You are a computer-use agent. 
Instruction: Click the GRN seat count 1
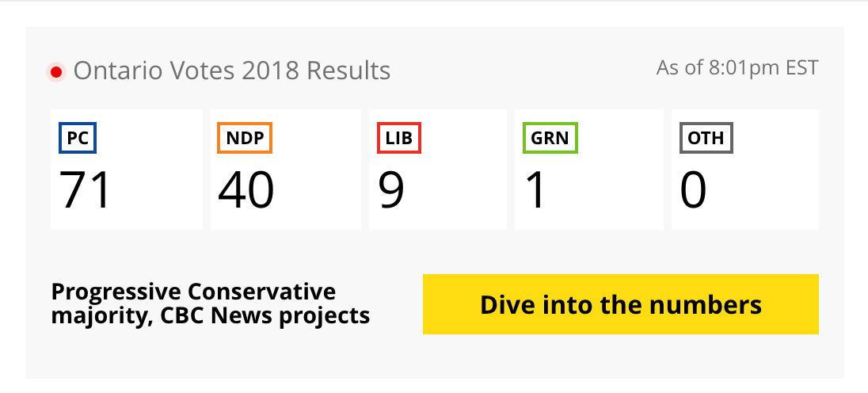tap(536, 190)
